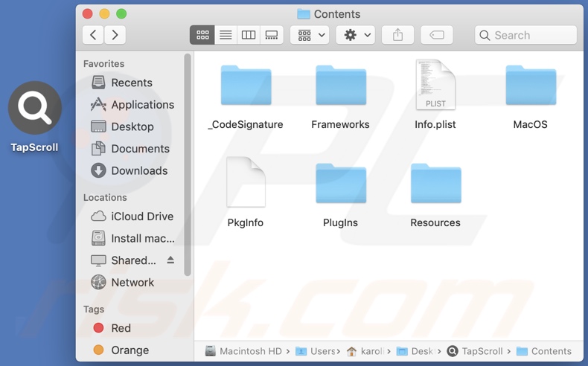Open Downloads in the sidebar
This screenshot has width=588, height=366.
[x=130, y=171]
